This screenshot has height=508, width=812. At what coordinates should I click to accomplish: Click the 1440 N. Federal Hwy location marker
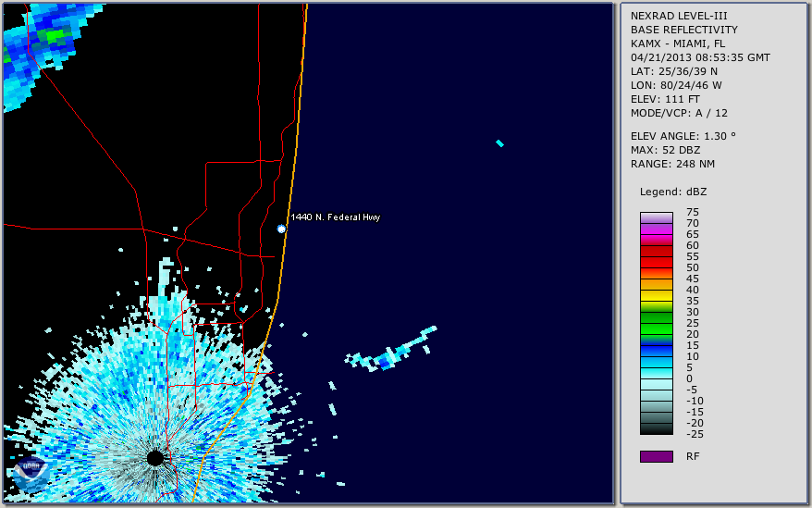(281, 229)
